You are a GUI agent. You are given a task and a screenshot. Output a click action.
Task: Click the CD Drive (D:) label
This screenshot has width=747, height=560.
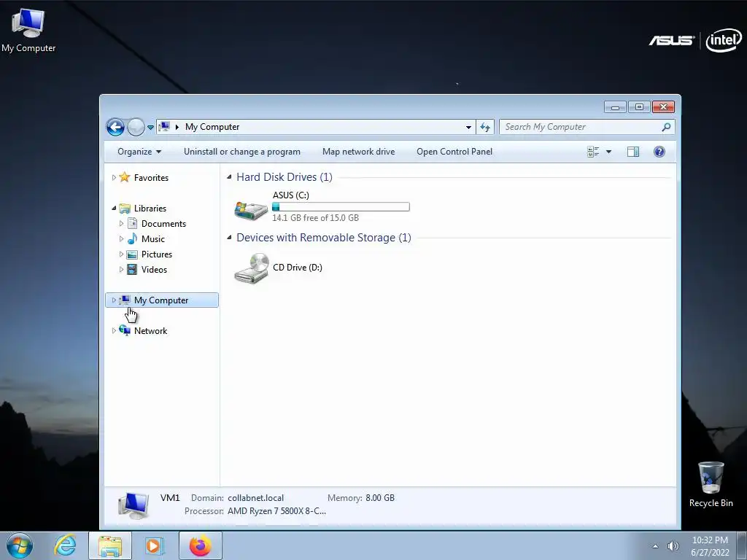point(298,267)
